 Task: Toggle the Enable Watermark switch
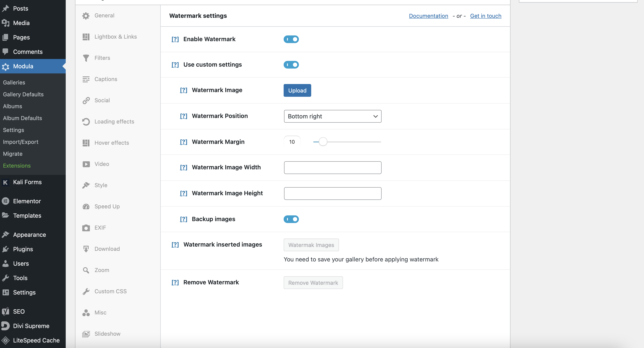click(x=291, y=39)
